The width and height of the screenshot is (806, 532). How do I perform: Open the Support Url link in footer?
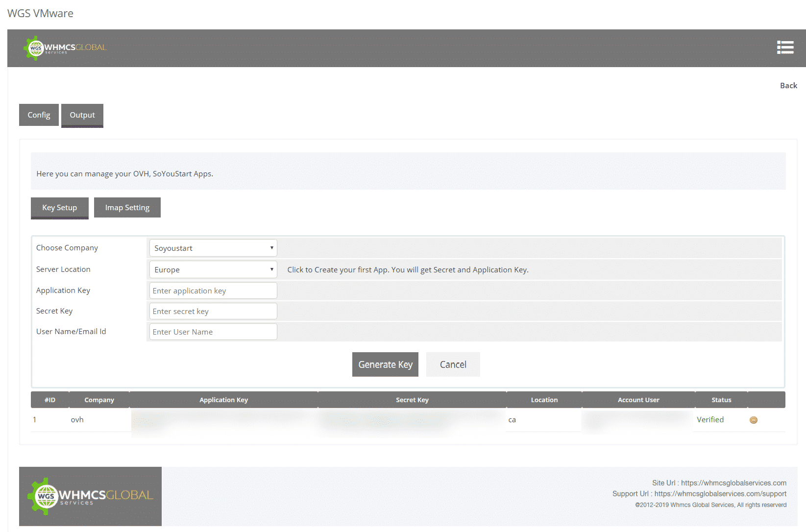[x=720, y=494]
